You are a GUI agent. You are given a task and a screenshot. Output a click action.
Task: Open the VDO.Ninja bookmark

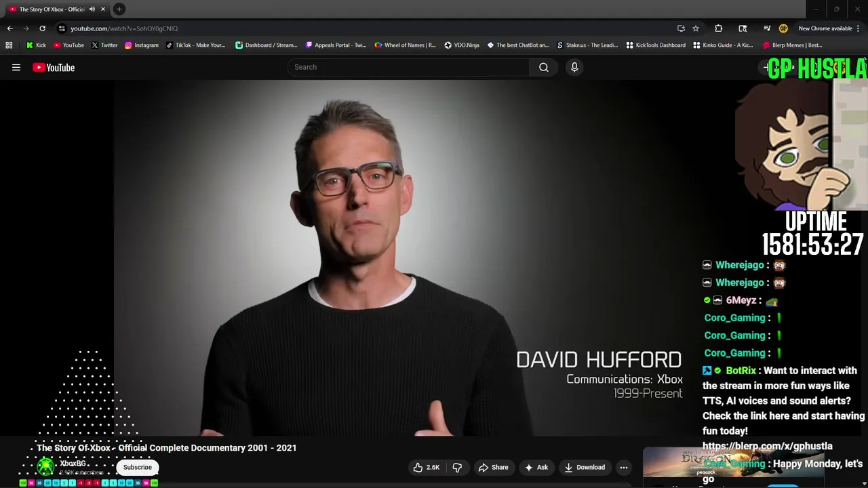[x=461, y=45]
